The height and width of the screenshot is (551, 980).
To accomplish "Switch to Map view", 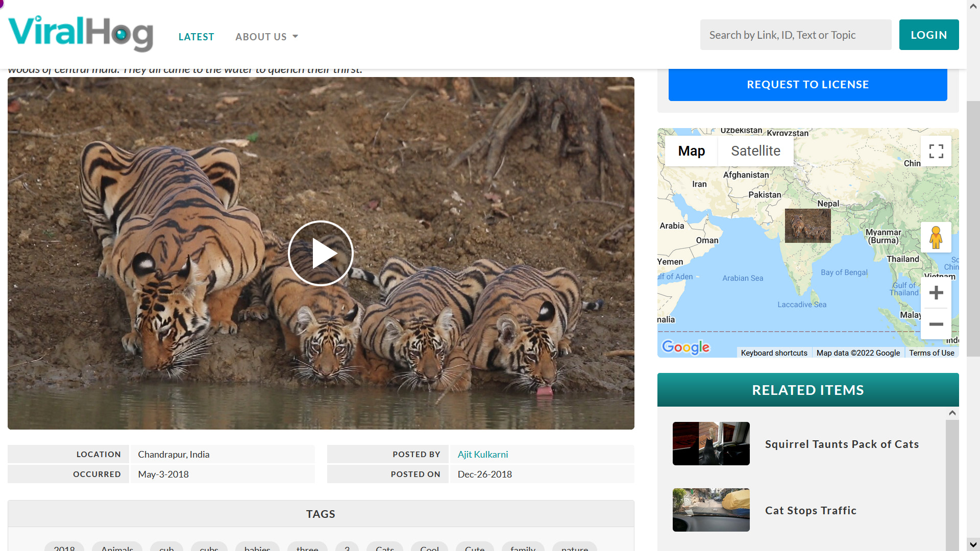I will [x=691, y=151].
